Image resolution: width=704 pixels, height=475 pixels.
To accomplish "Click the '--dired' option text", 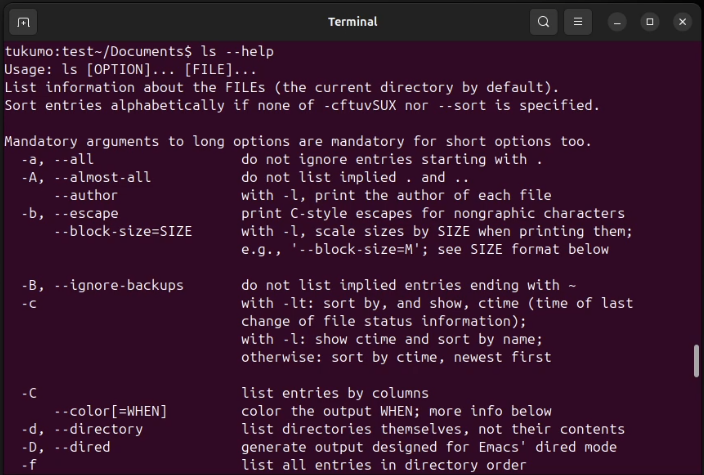I will point(85,447).
